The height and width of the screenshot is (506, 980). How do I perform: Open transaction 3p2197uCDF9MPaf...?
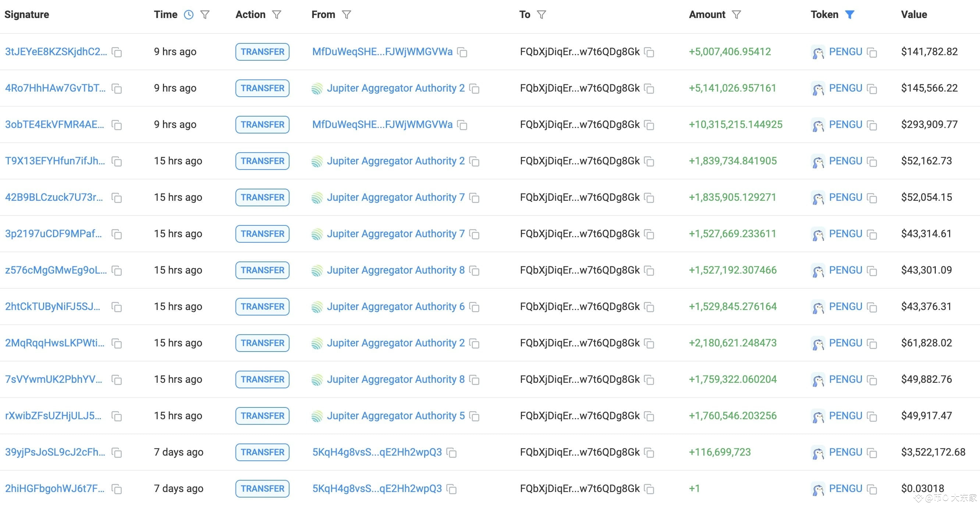point(54,234)
